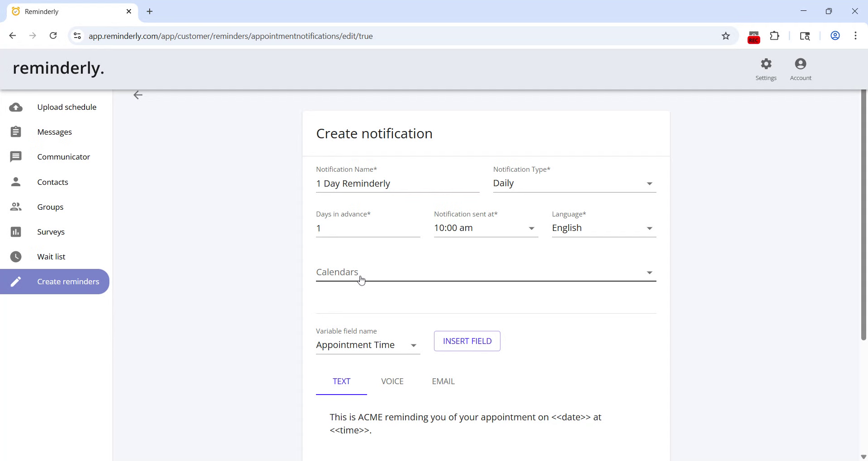
Task: Click the Messages clipboard icon
Action: [16, 132]
